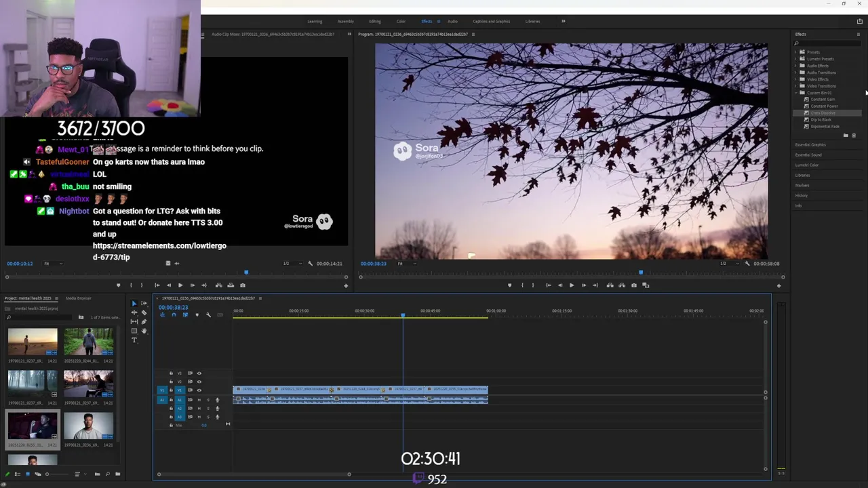868x488 pixels.
Task: Expand the Audio Transitions folder
Action: (795, 73)
